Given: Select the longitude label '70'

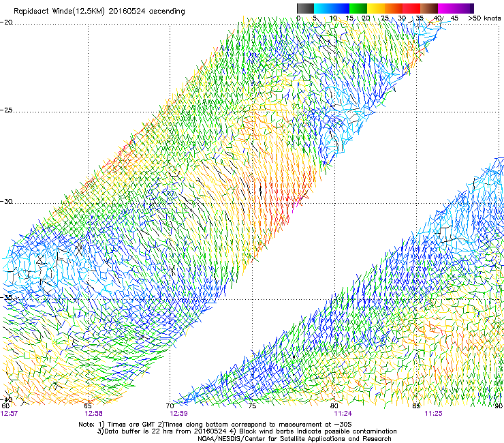Looking at the screenshot, I should pyautogui.click(x=170, y=406).
